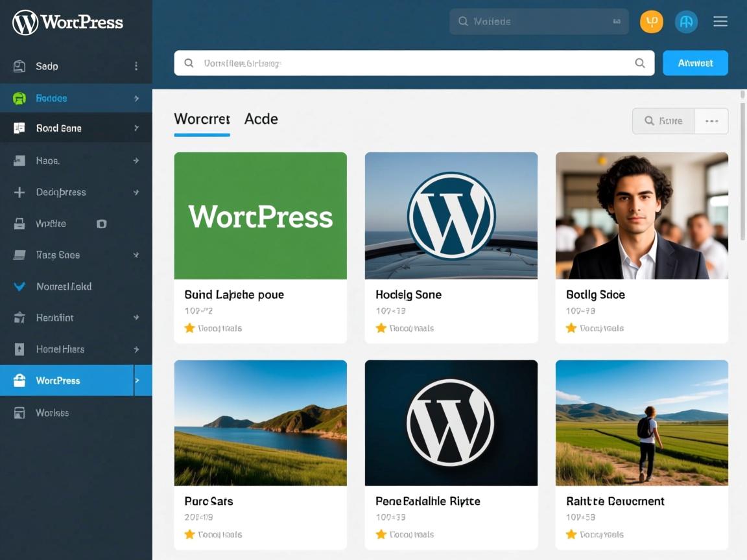The width and height of the screenshot is (747, 560).
Task: Click the plus icon beside Dadgpress
Action: pyautogui.click(x=19, y=192)
